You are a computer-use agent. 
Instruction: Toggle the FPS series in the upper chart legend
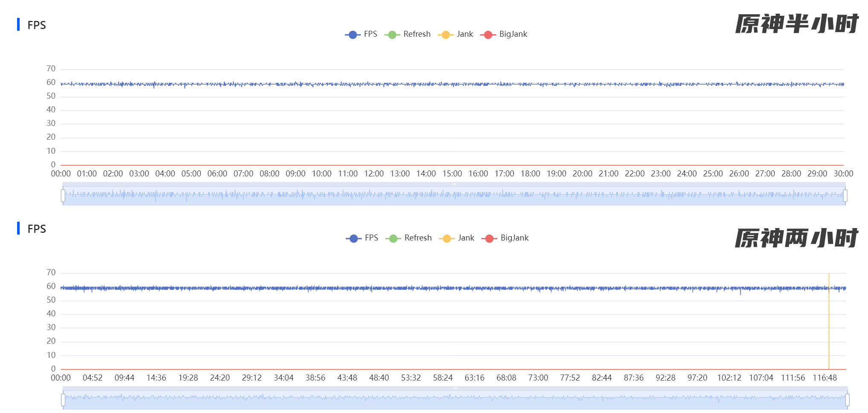361,34
